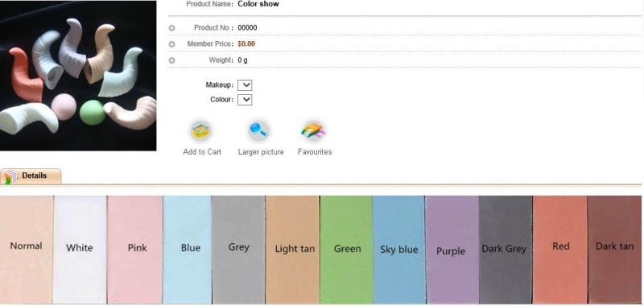Click the bullet beside Member Price
The width and height of the screenshot is (644, 306).
[x=171, y=44]
